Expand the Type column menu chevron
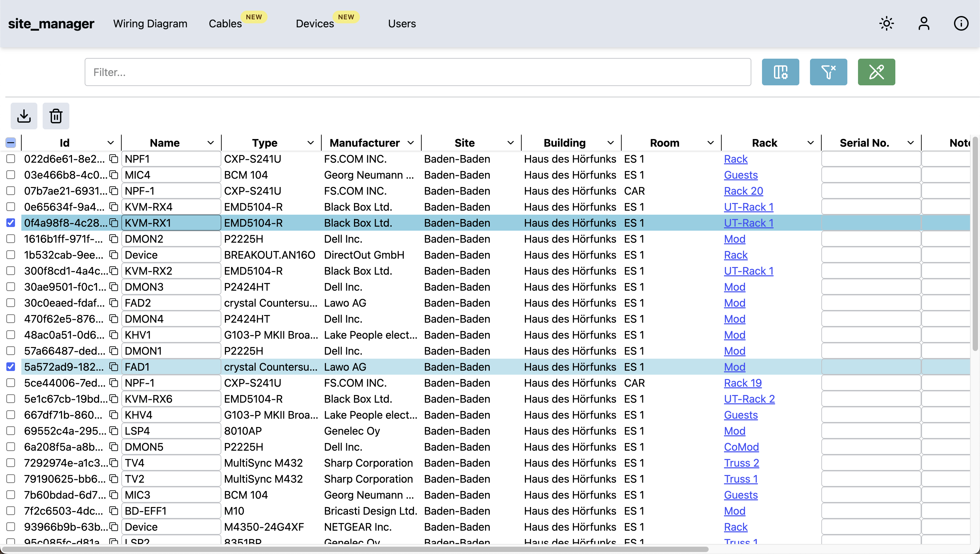Image resolution: width=980 pixels, height=554 pixels. pos(310,143)
